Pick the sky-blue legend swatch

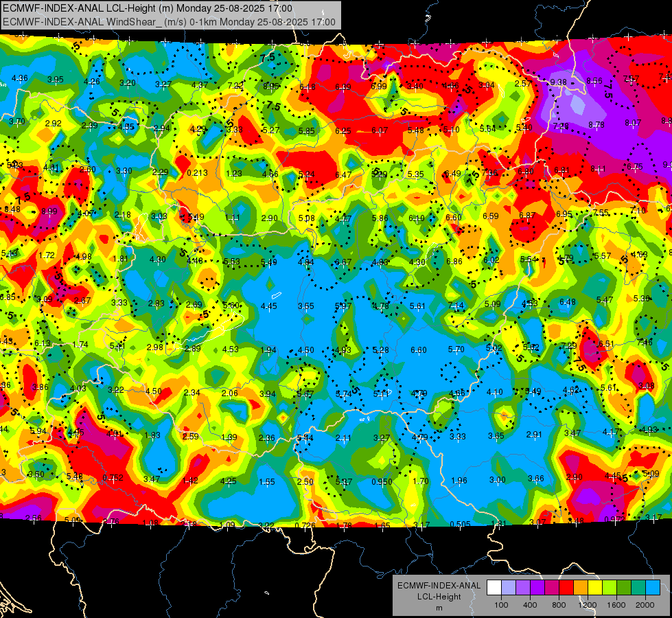[653, 587]
